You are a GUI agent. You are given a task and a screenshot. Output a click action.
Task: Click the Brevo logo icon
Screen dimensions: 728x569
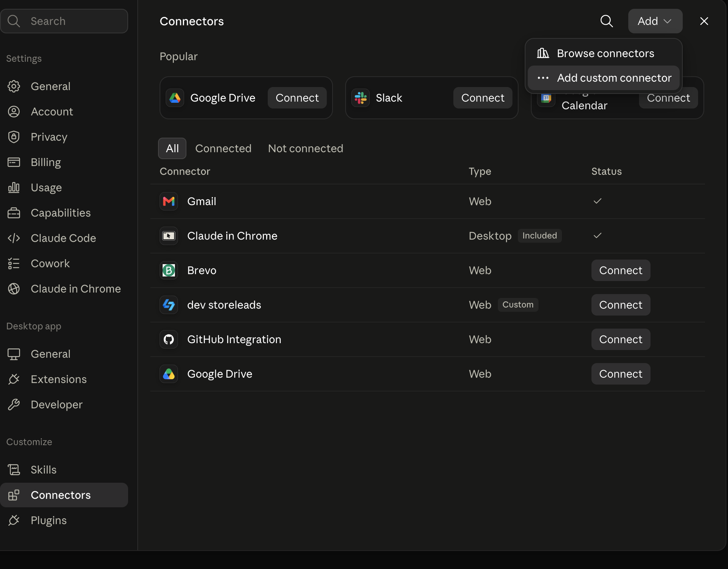tap(169, 270)
